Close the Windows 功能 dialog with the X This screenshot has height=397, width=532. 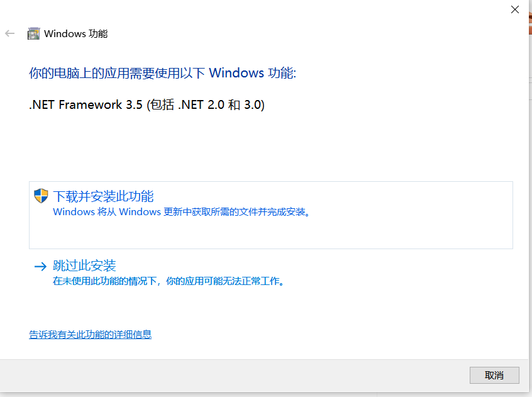coord(514,9)
